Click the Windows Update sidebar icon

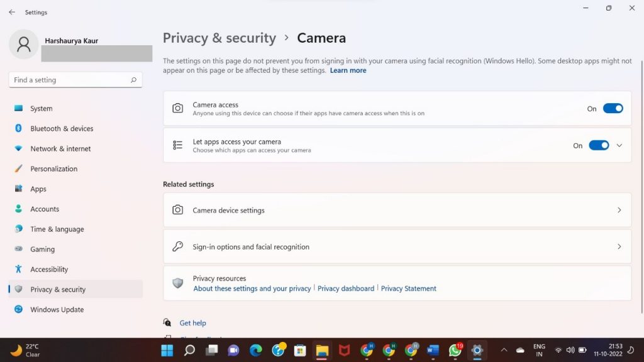click(18, 309)
